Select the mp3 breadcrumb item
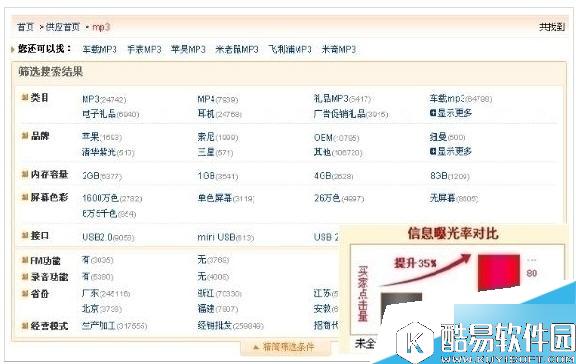 (x=101, y=27)
